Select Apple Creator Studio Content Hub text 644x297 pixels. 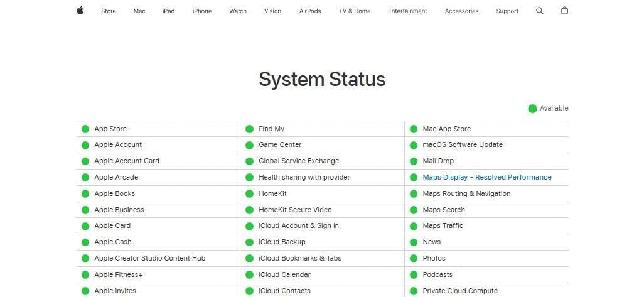tap(150, 258)
